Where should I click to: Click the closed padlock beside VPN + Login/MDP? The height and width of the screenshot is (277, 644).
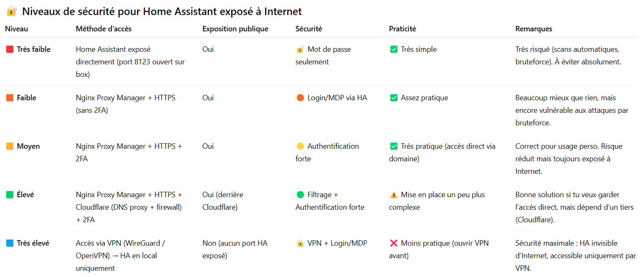click(x=300, y=243)
